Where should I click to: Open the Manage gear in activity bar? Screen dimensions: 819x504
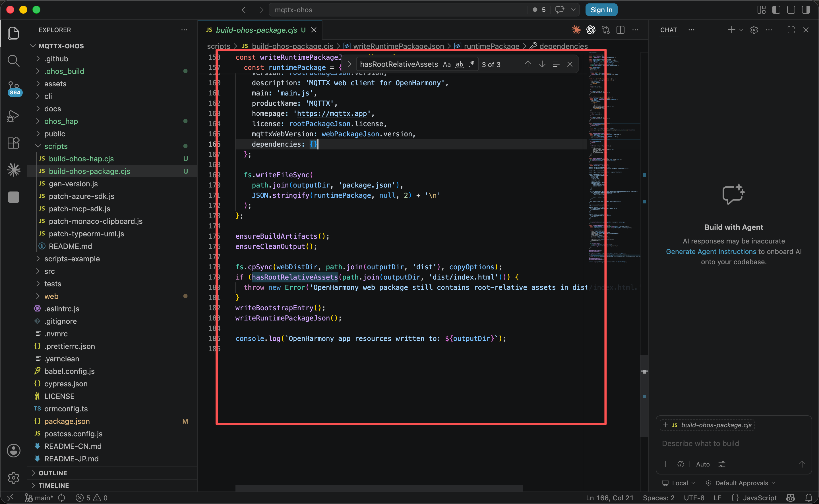[x=13, y=478]
